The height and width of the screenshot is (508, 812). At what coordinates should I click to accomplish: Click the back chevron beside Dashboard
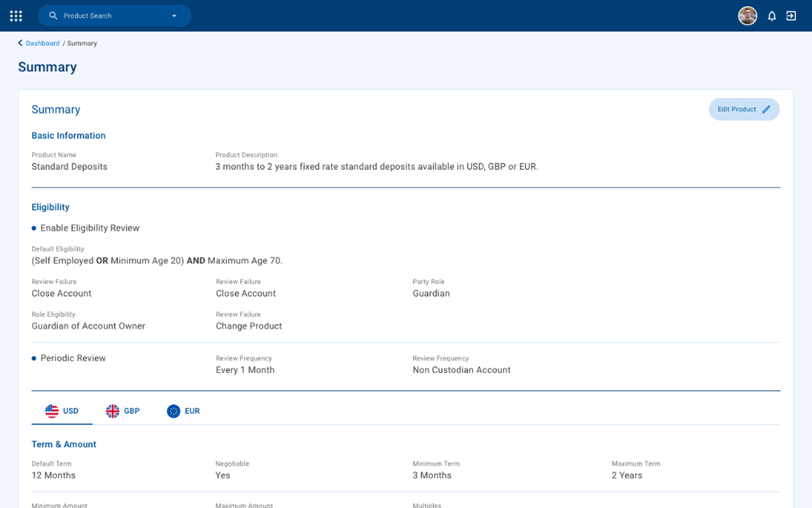click(x=20, y=43)
